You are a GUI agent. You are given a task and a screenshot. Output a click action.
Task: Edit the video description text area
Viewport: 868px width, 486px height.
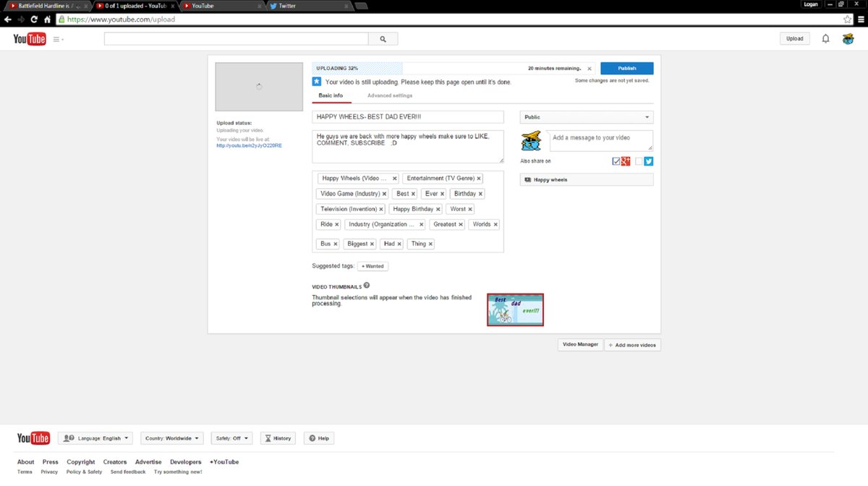pyautogui.click(x=408, y=147)
